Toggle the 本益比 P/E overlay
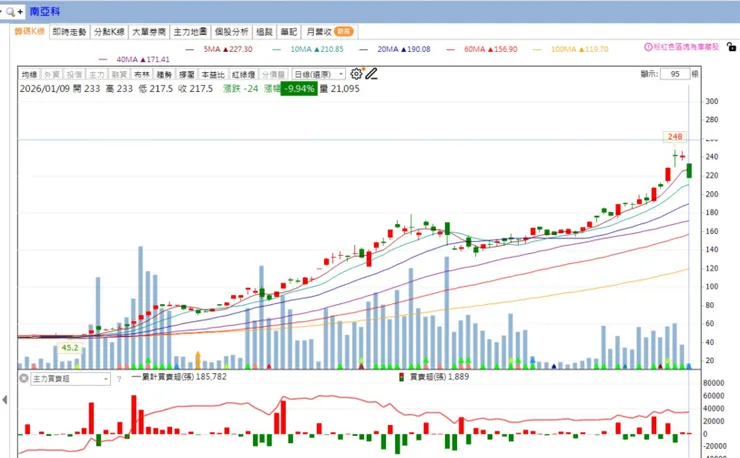 [213, 75]
